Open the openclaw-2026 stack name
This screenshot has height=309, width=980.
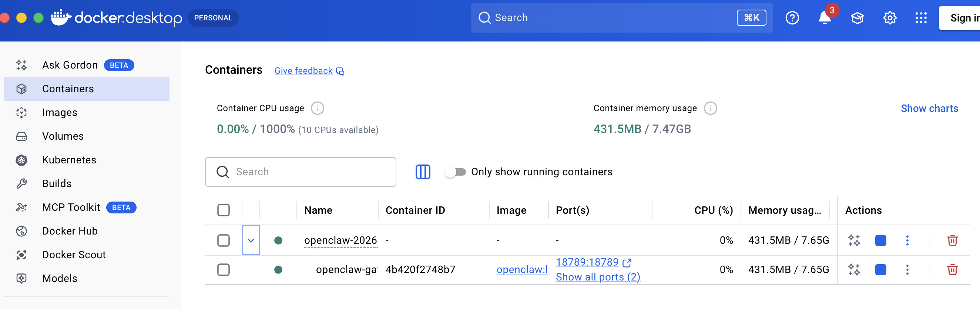pos(341,240)
